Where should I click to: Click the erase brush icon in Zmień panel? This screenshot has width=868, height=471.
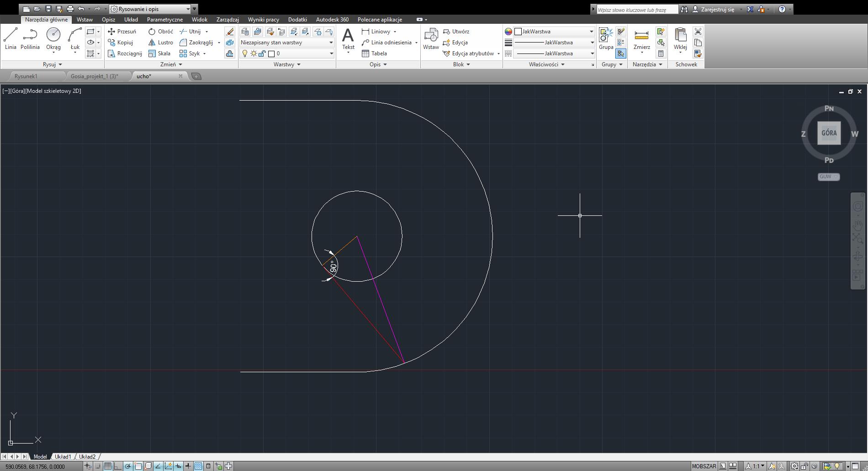[230, 32]
